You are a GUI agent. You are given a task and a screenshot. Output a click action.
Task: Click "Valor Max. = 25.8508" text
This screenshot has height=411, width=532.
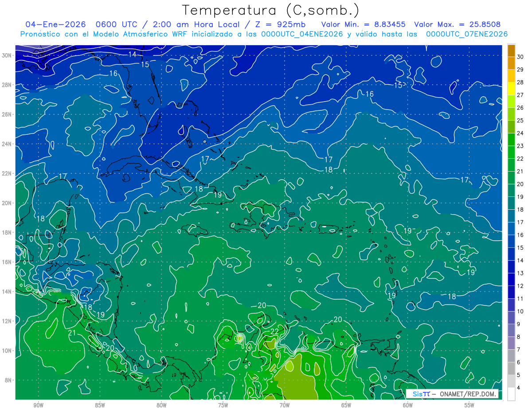(x=458, y=24)
